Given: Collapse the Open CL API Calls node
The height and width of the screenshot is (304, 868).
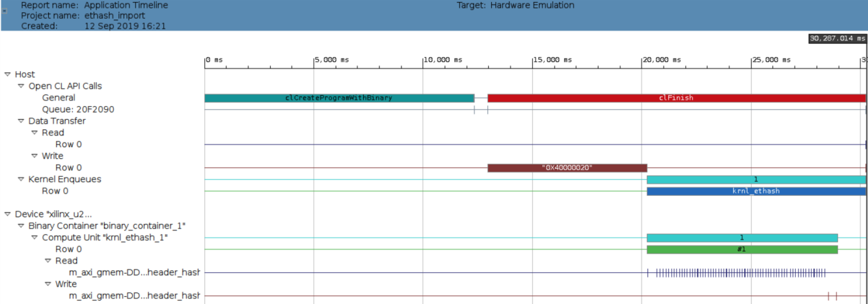Looking at the screenshot, I should [21, 87].
